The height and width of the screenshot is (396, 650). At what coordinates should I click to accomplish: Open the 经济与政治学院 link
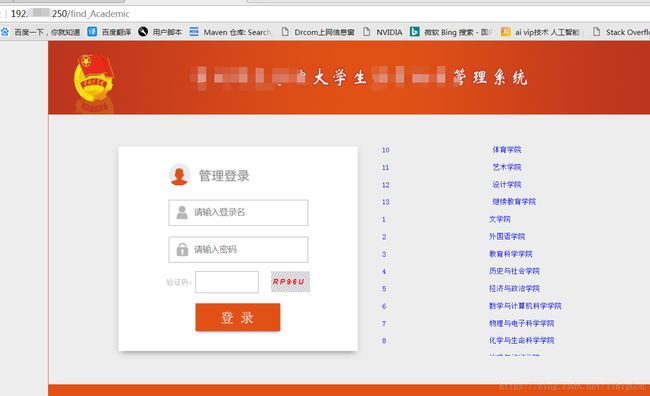pos(514,288)
